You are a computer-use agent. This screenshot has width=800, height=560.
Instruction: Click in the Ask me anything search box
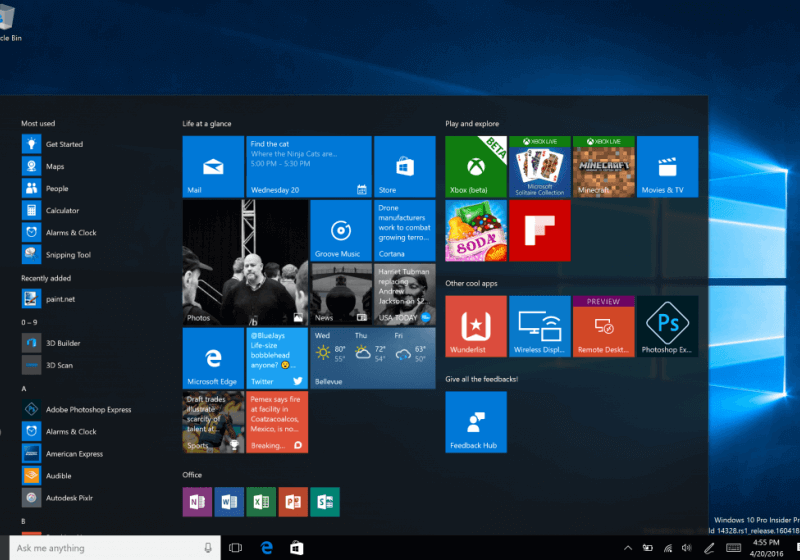pos(115,548)
